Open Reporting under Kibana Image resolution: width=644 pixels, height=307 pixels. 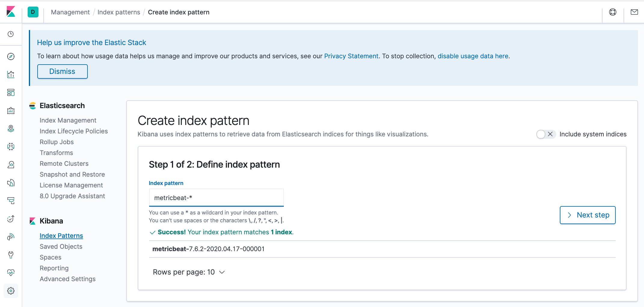coord(54,268)
